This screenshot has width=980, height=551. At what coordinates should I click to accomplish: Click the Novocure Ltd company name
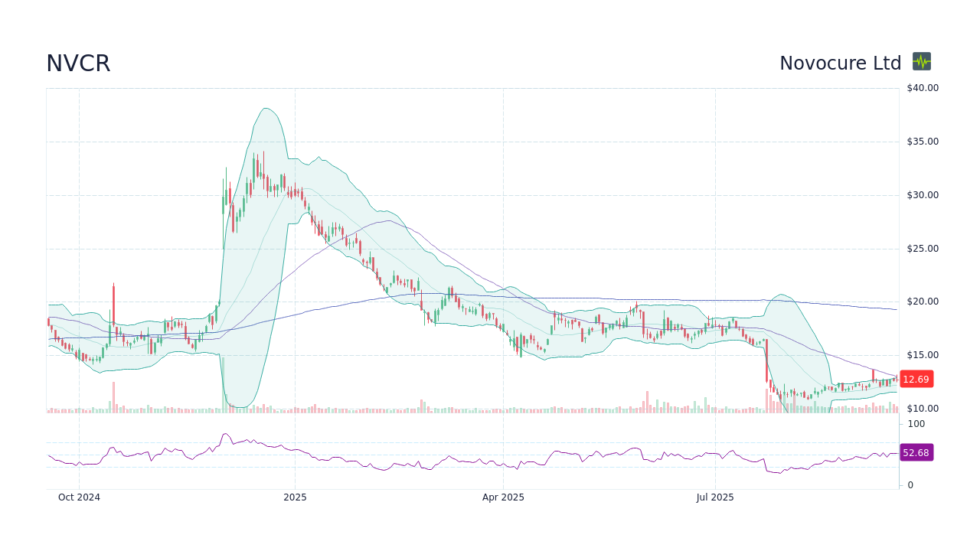840,63
